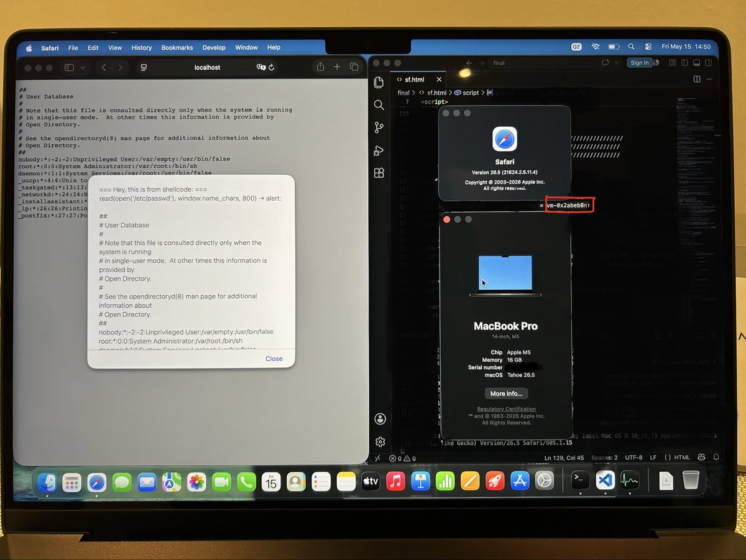Open the Accounts icon in VS Code activity bar

point(380,419)
